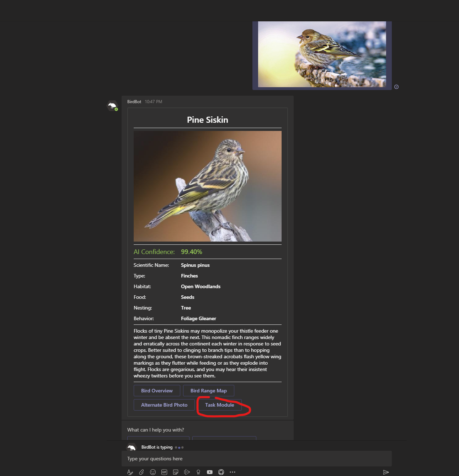This screenshot has width=459, height=476.
Task: Open the GIF picker
Action: (164, 472)
